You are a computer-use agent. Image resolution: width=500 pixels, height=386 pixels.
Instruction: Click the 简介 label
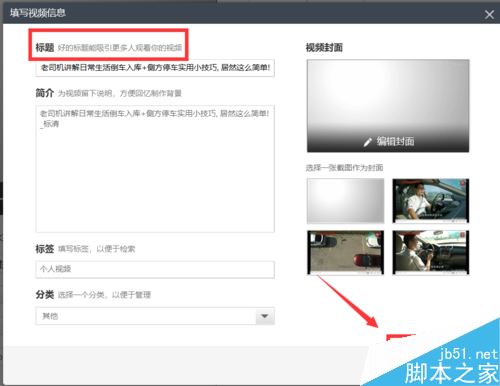(45, 93)
